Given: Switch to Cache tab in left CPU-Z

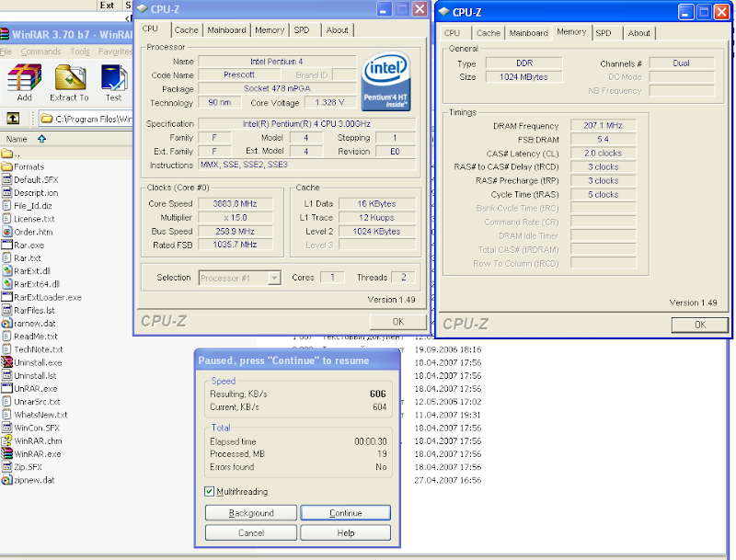Looking at the screenshot, I should [187, 30].
